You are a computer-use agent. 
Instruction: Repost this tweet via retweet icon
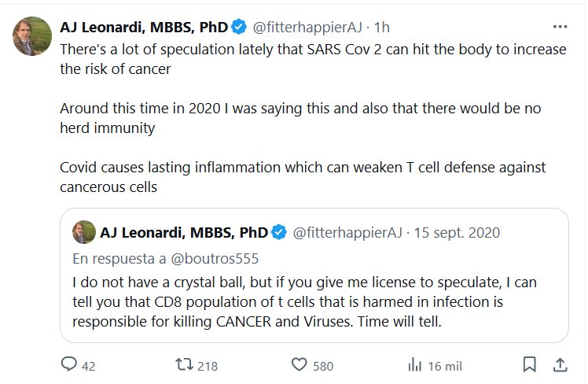tap(184, 365)
